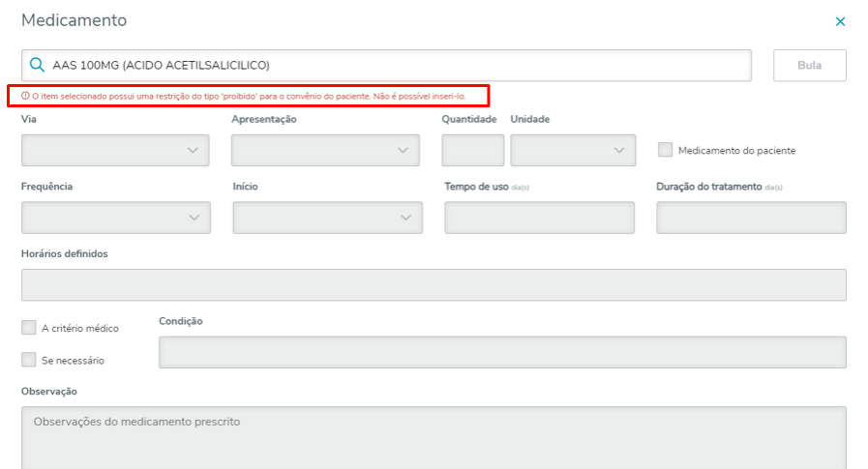
Task: Click the Quantidade input field
Action: [473, 151]
